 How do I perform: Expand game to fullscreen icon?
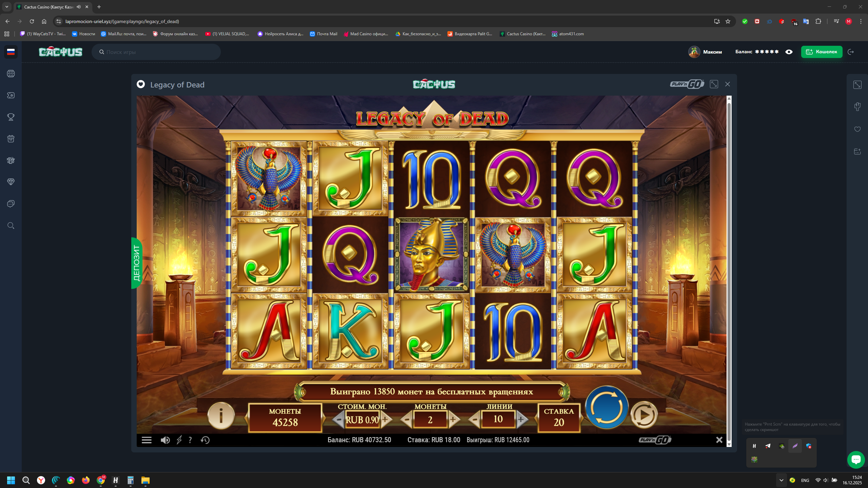(714, 84)
